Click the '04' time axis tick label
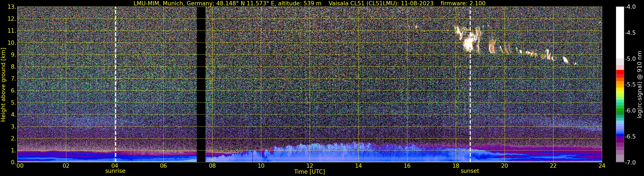The height and width of the screenshot is (176, 644). click(114, 166)
